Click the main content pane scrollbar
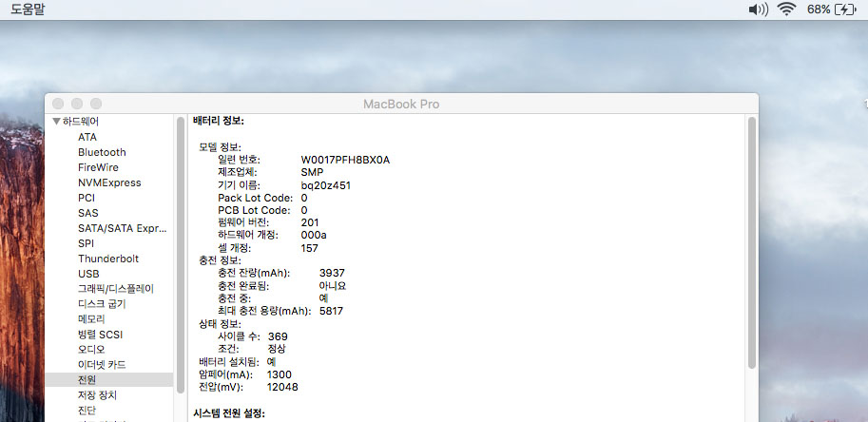The image size is (868, 422). click(751, 238)
